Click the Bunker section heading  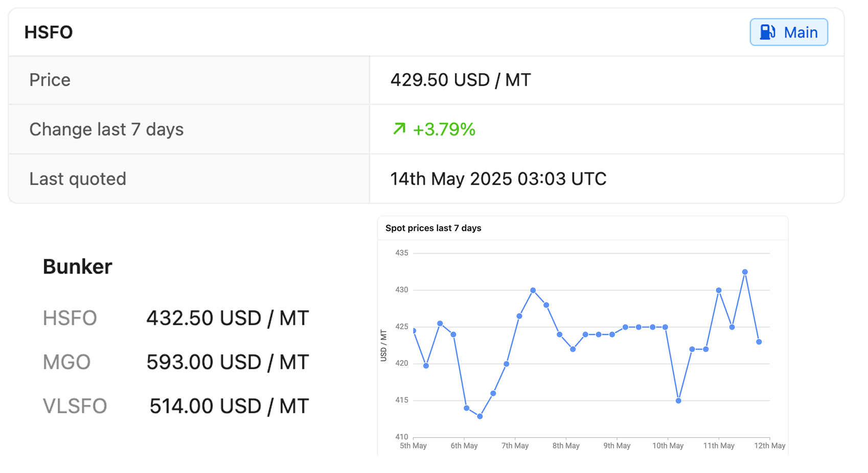pos(77,267)
